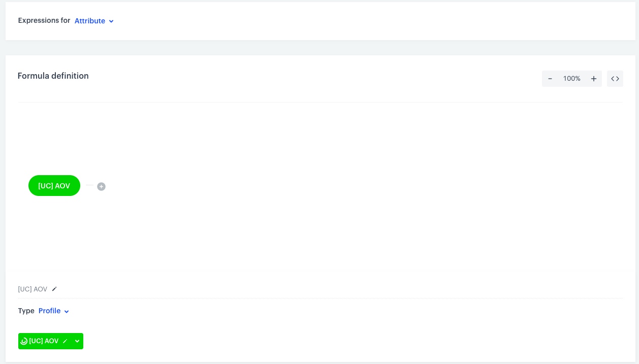
Task: Zoom out with the minus button
Action: pos(550,79)
